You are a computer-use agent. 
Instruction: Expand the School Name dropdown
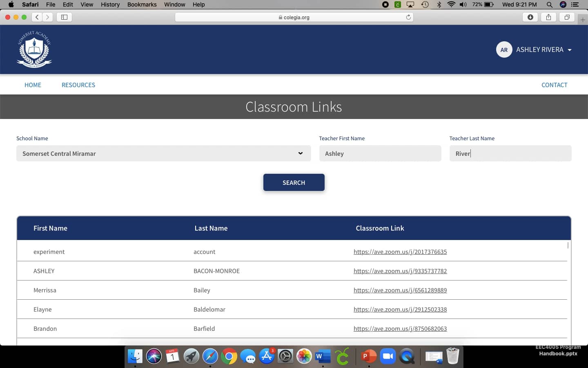pyautogui.click(x=163, y=153)
